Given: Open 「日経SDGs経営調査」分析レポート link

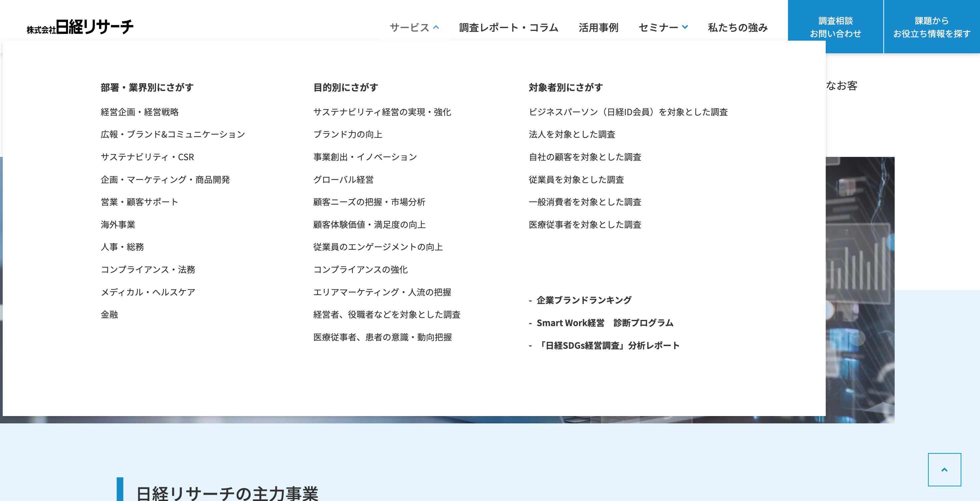Looking at the screenshot, I should (608, 345).
